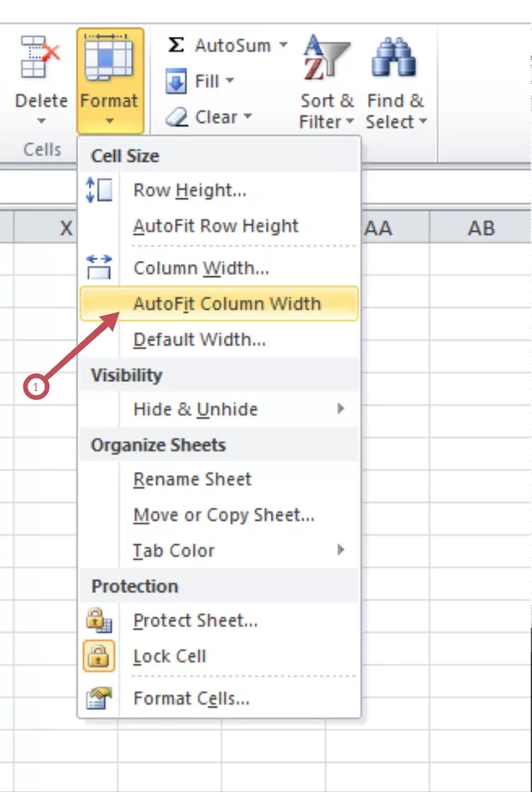Click the Clear eraser icon
532x792 pixels.
pos(177,118)
